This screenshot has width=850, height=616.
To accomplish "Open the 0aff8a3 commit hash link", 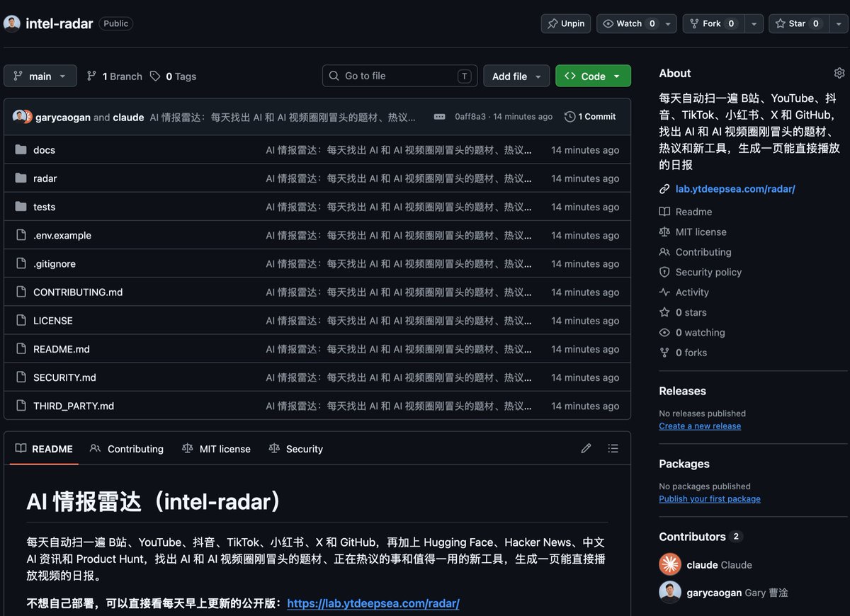I will (x=470, y=117).
